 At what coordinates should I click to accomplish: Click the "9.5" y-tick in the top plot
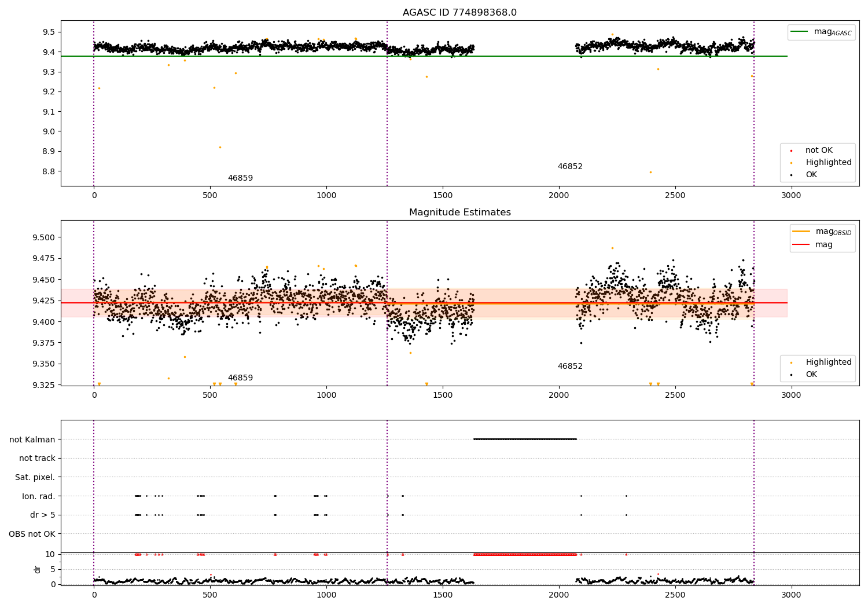click(x=50, y=32)
